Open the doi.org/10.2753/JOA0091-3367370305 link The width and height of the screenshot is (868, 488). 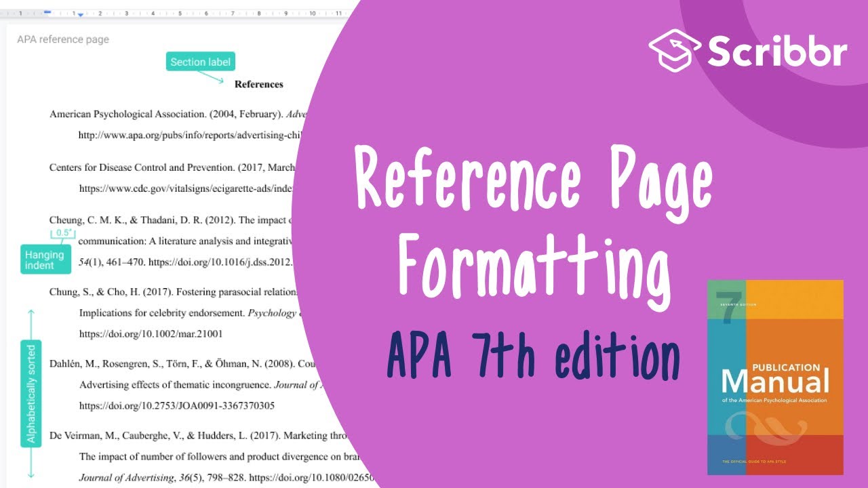[177, 406]
